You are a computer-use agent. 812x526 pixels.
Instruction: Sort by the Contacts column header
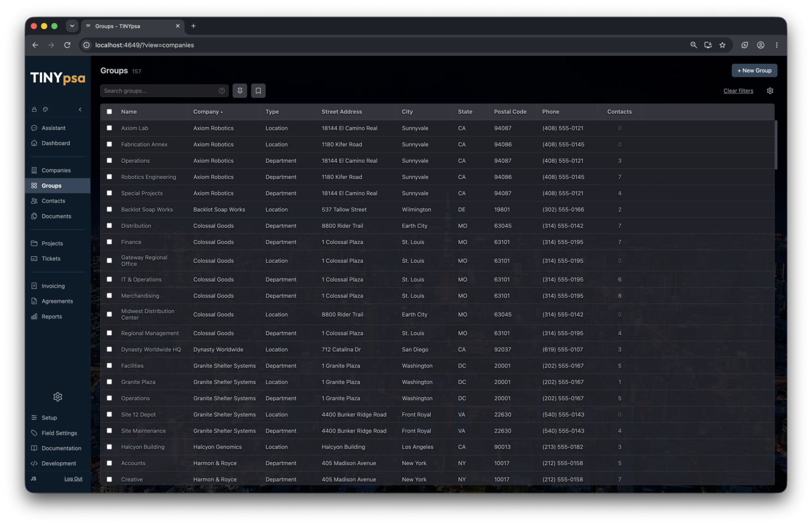click(619, 112)
